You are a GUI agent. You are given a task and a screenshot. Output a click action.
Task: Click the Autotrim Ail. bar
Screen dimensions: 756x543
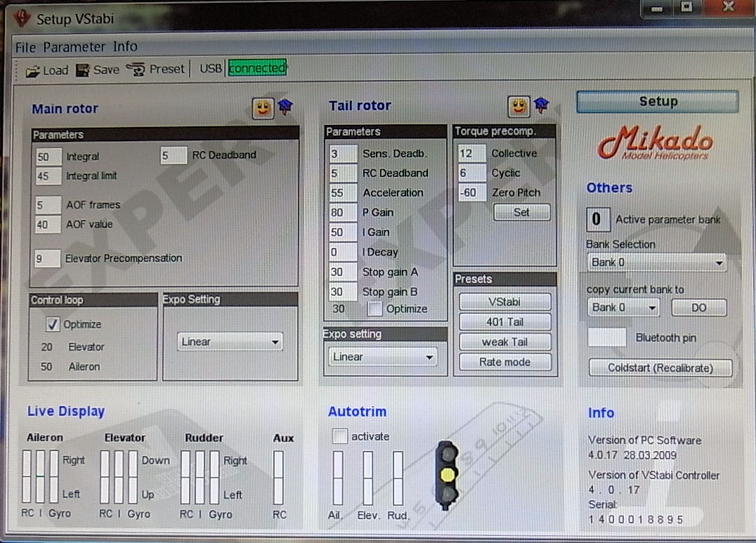(338, 478)
